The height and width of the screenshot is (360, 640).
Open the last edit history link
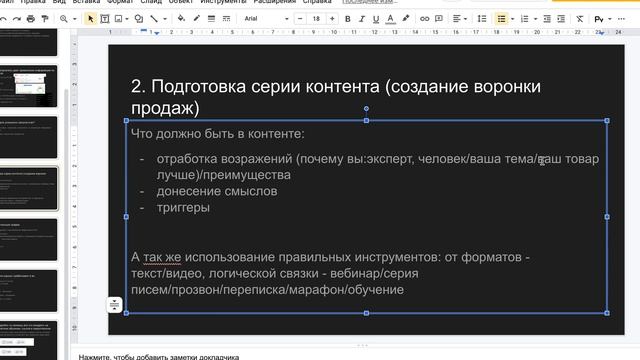tap(370, 2)
